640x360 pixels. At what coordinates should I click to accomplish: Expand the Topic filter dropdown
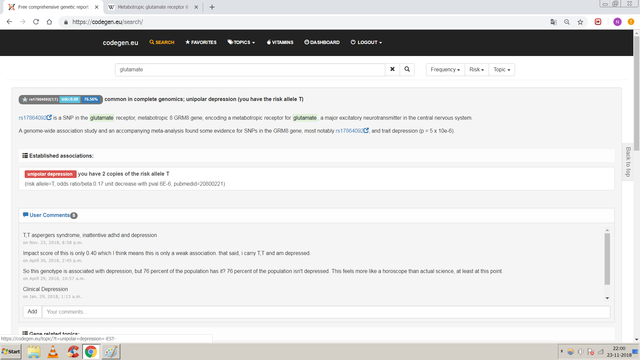[502, 69]
